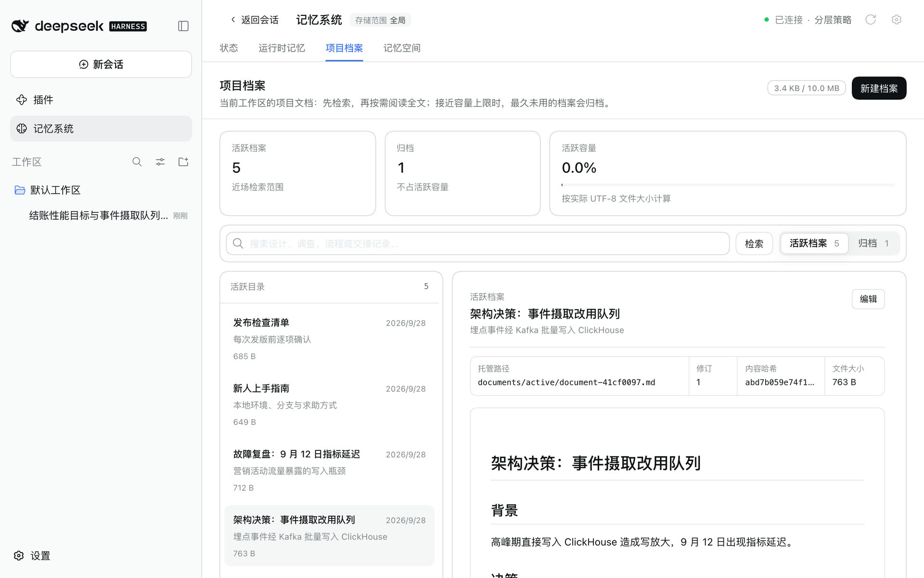Click the 763 B file size value
Image resolution: width=924 pixels, height=578 pixels.
click(844, 382)
